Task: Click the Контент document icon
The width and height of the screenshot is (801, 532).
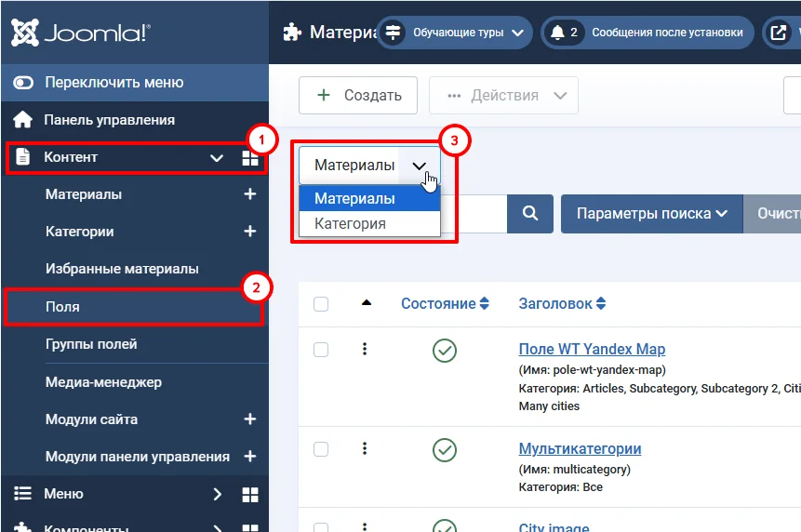Action: [x=22, y=157]
